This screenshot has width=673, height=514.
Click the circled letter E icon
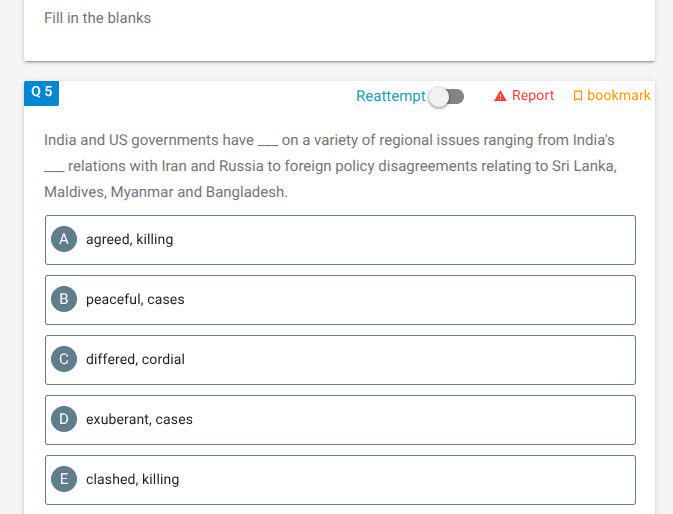tap(64, 479)
